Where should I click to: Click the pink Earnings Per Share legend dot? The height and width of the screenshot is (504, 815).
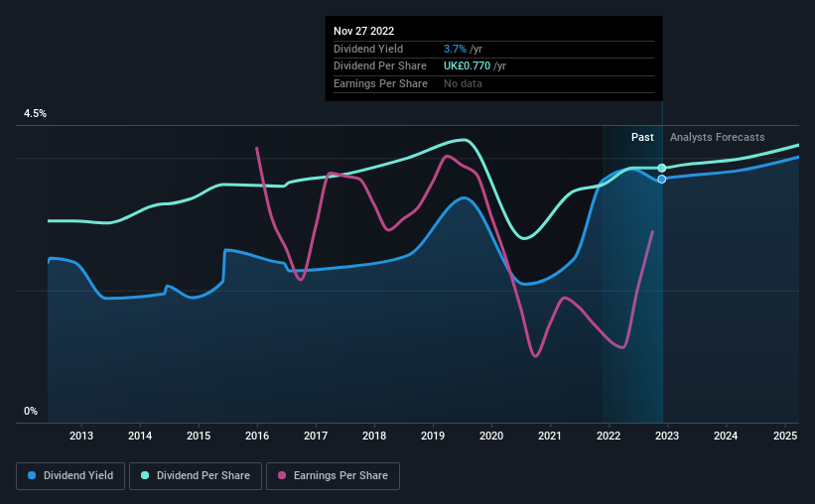coord(282,475)
